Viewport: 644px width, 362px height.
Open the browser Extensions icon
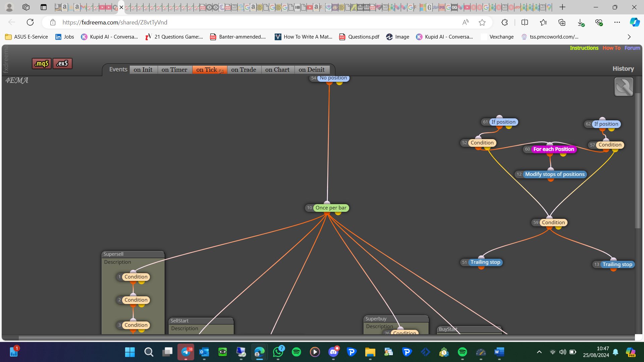coord(504,22)
